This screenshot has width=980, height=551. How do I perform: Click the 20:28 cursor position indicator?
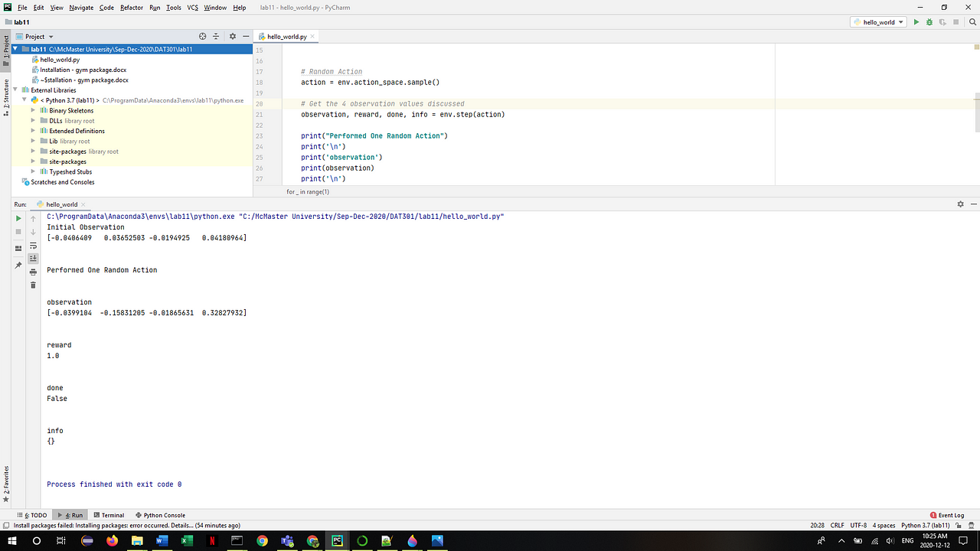[818, 525]
